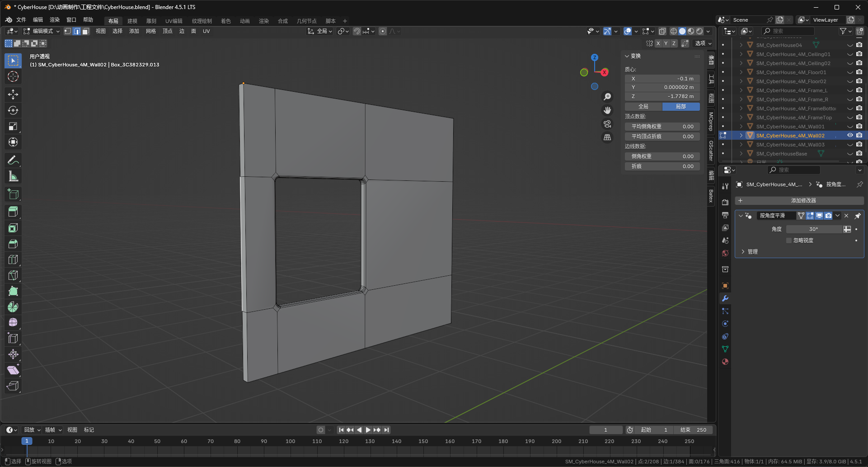Play the animation forward

[x=368, y=430]
